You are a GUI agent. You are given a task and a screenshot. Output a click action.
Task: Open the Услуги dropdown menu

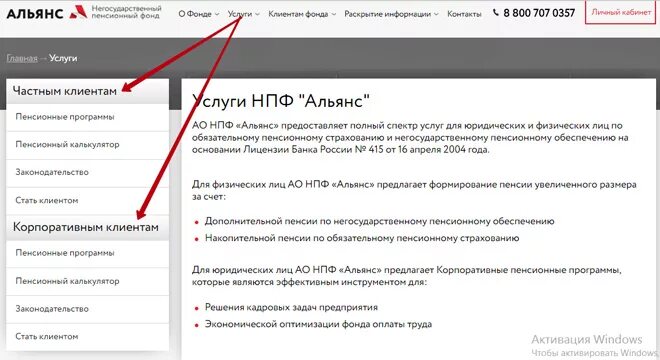click(243, 14)
